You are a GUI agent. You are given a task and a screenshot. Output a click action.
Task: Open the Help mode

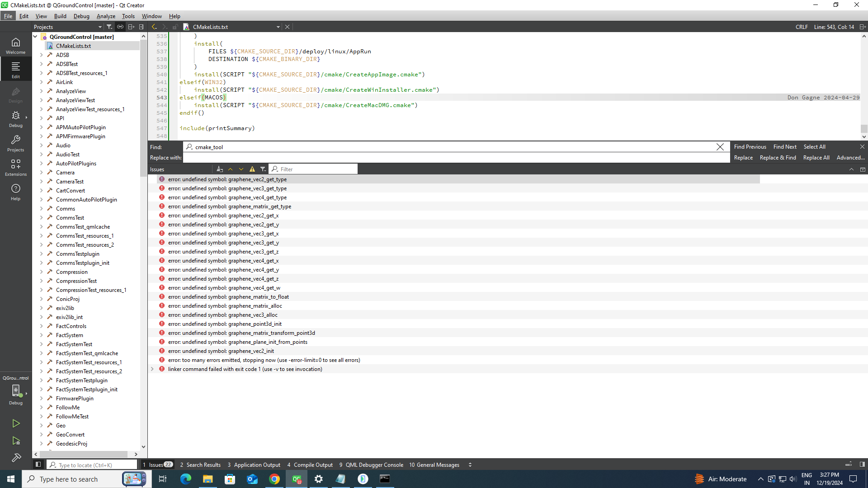tap(16, 192)
